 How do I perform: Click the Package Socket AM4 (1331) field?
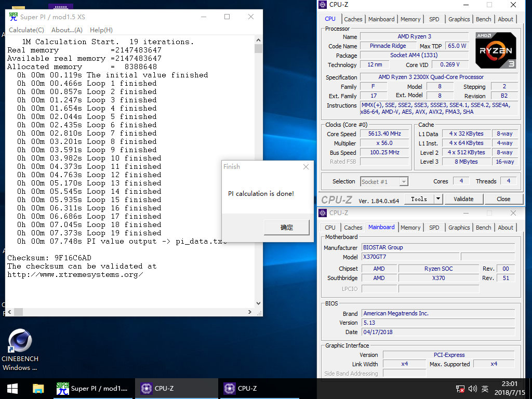tap(414, 55)
